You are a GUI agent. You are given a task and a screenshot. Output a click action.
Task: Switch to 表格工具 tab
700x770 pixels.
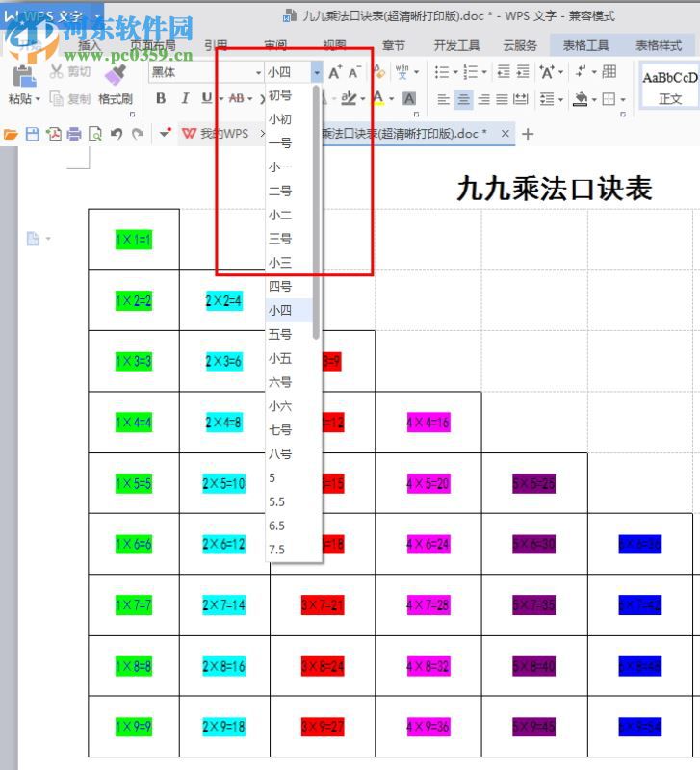click(x=585, y=45)
